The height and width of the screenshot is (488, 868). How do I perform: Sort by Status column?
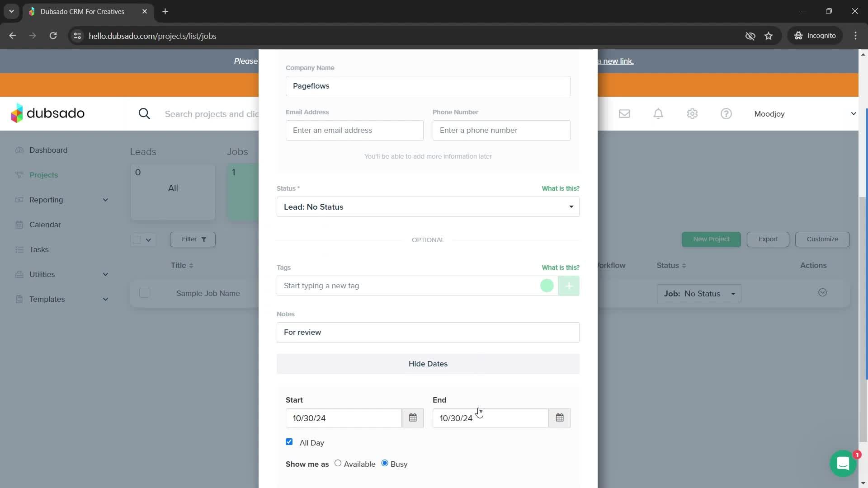point(671,266)
